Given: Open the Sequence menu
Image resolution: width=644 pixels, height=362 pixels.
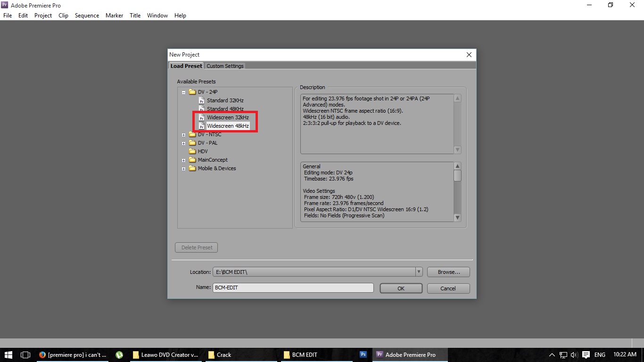Looking at the screenshot, I should [x=87, y=16].
